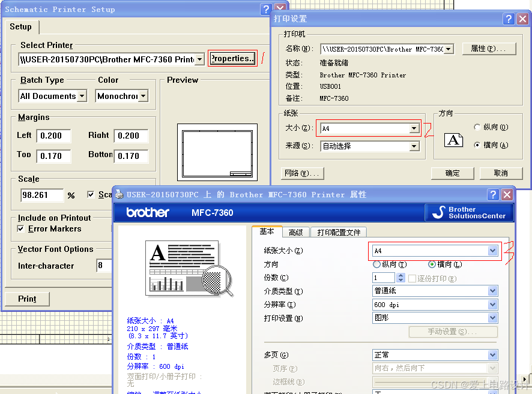Image resolution: width=532 pixels, height=394 pixels.
Task: Increase the 份数 copies spinner
Action: pos(401,275)
